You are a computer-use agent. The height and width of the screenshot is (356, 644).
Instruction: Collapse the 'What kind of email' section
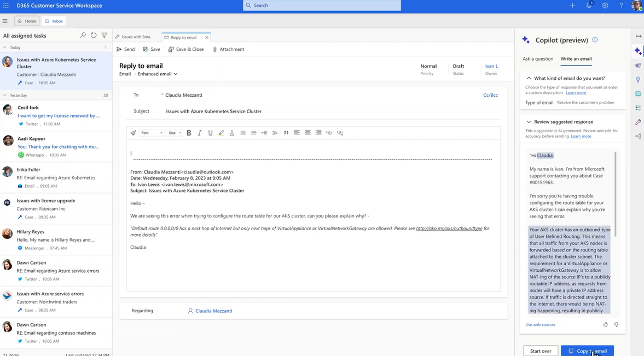[x=529, y=78]
